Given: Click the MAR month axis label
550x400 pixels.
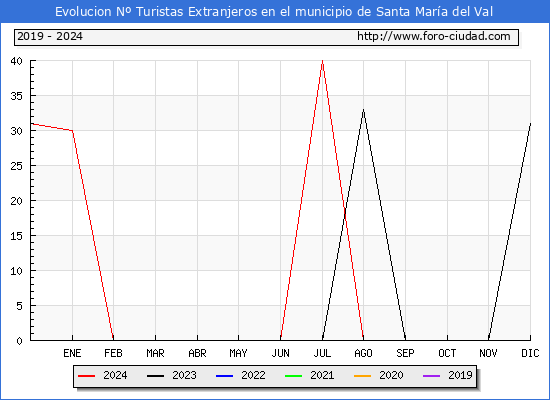Looking at the screenshot, I should click(x=155, y=353).
